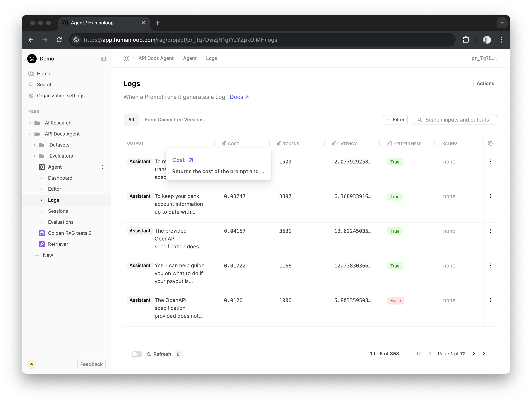The width and height of the screenshot is (532, 403).
Task: Open Search in the sidebar
Action: pos(45,85)
